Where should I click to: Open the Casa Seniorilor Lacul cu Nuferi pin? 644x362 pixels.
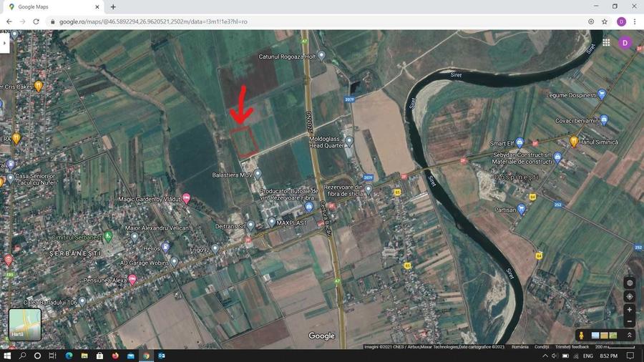(10, 179)
